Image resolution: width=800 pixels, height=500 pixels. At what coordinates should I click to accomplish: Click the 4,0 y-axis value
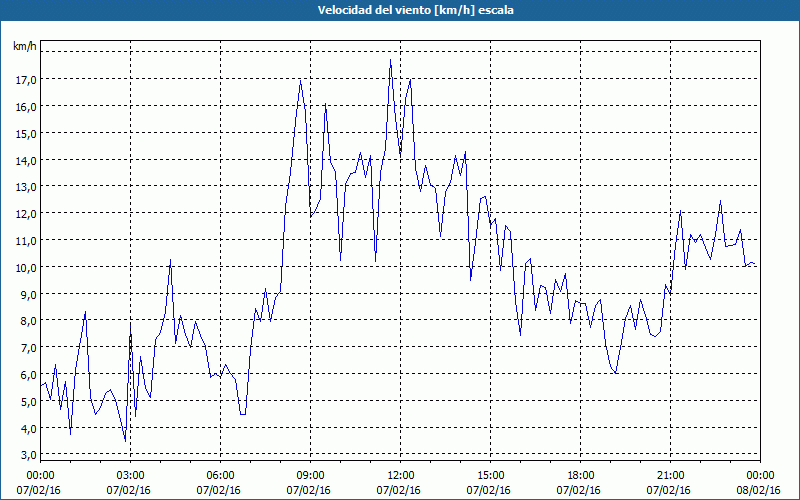point(29,429)
